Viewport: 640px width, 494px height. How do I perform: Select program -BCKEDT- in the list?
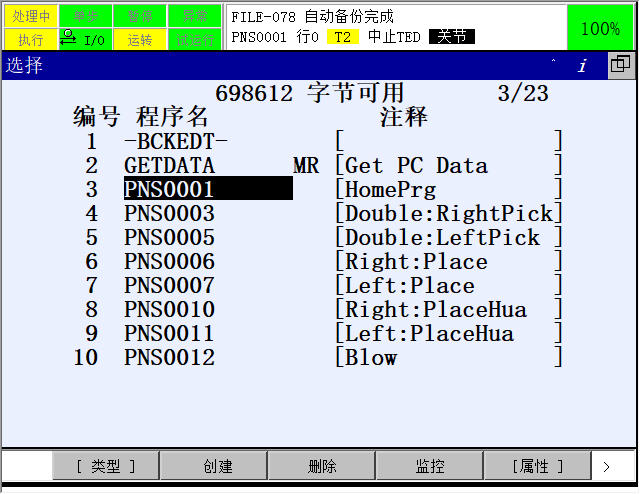point(176,142)
